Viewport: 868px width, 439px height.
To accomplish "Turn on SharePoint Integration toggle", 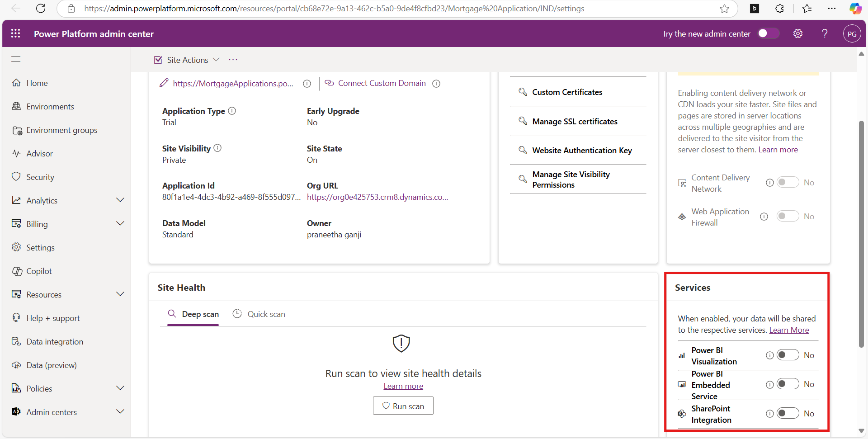I will (x=788, y=413).
